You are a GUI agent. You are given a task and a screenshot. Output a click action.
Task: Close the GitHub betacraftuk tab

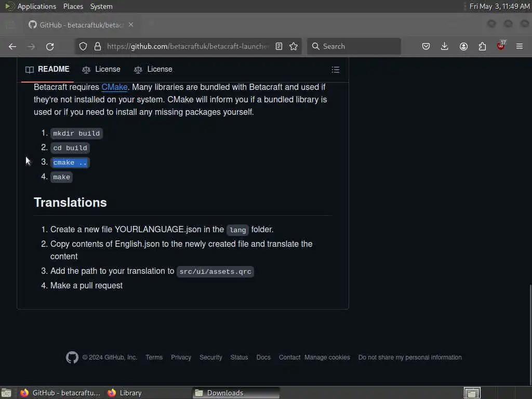(x=131, y=25)
